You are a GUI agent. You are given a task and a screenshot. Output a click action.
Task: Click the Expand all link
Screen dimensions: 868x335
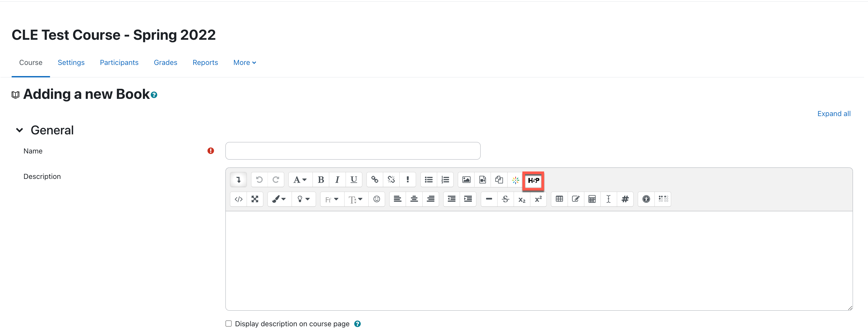833,114
